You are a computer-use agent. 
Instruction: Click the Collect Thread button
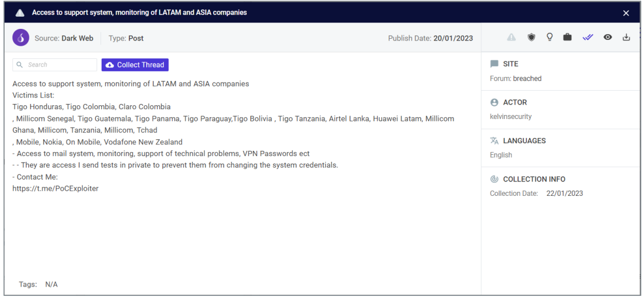point(135,65)
